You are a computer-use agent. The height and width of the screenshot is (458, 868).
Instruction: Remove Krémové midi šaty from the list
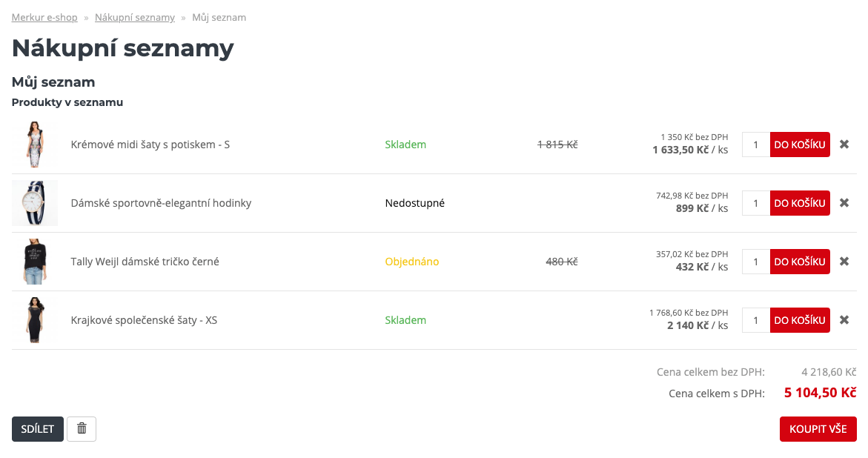(844, 145)
